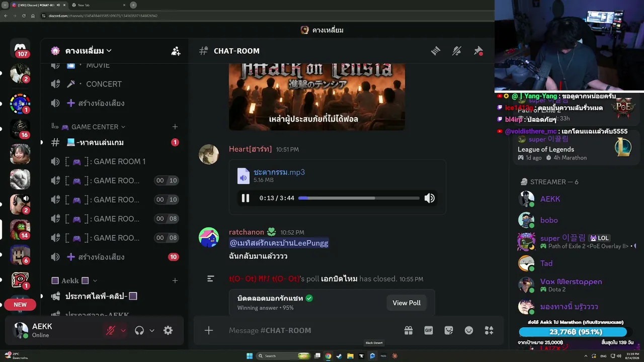Image resolution: width=644 pixels, height=362 pixels.
Task: Open audio output options chevron
Action: (x=152, y=330)
